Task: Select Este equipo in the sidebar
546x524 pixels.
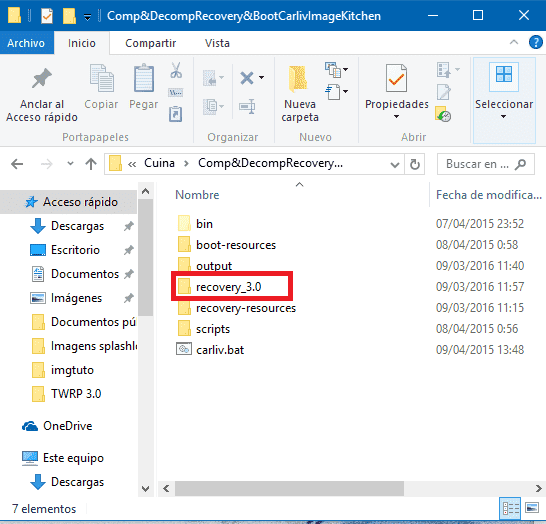Action: point(73,458)
